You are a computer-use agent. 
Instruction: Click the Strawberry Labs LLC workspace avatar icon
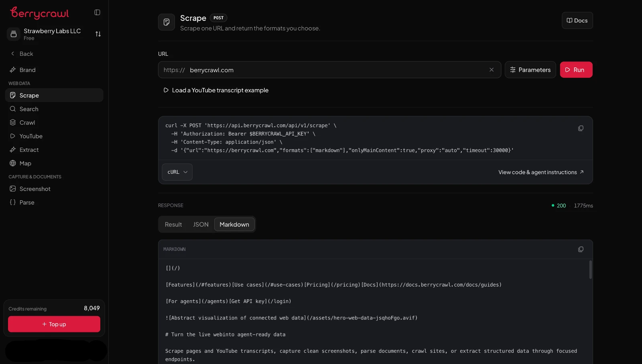coord(13,34)
